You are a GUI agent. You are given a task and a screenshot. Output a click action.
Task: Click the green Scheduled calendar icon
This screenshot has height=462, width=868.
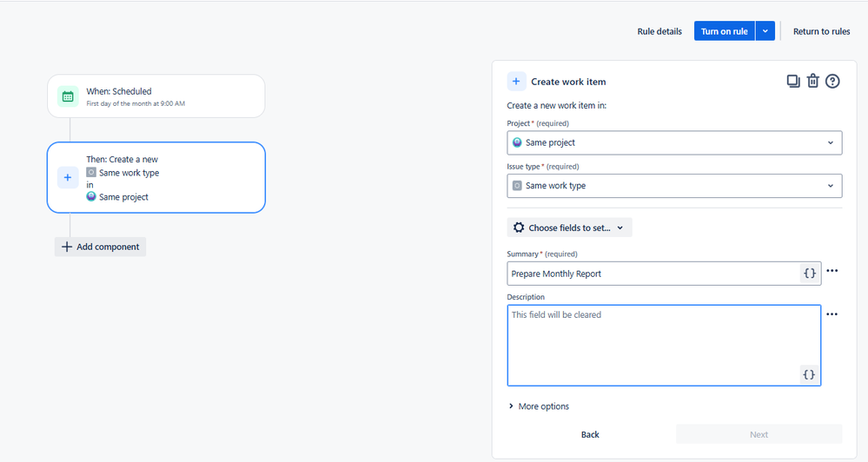coord(68,96)
